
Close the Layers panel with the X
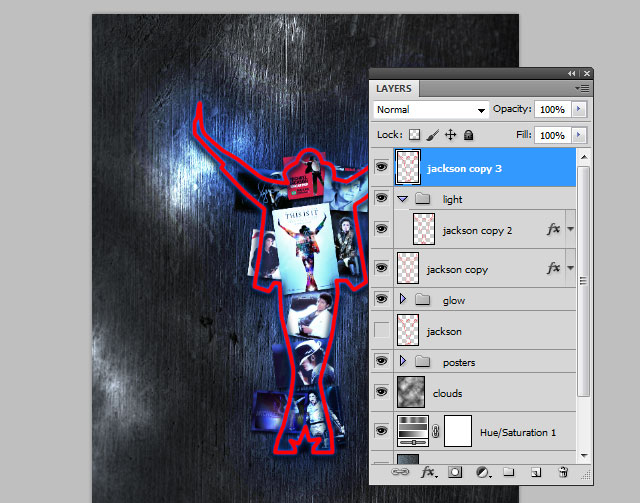(587, 73)
